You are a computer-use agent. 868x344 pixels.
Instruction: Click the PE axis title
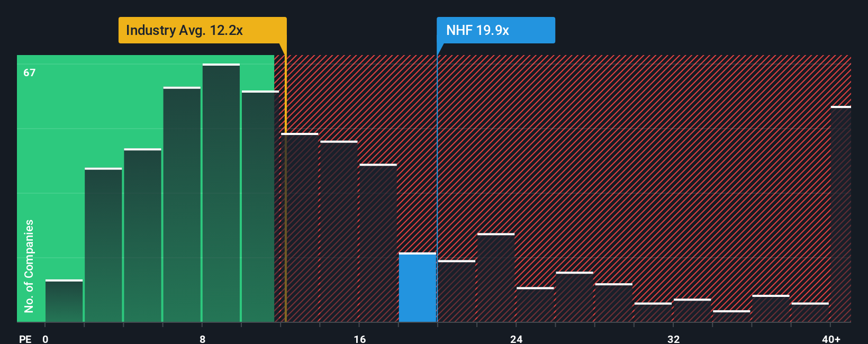click(25, 339)
